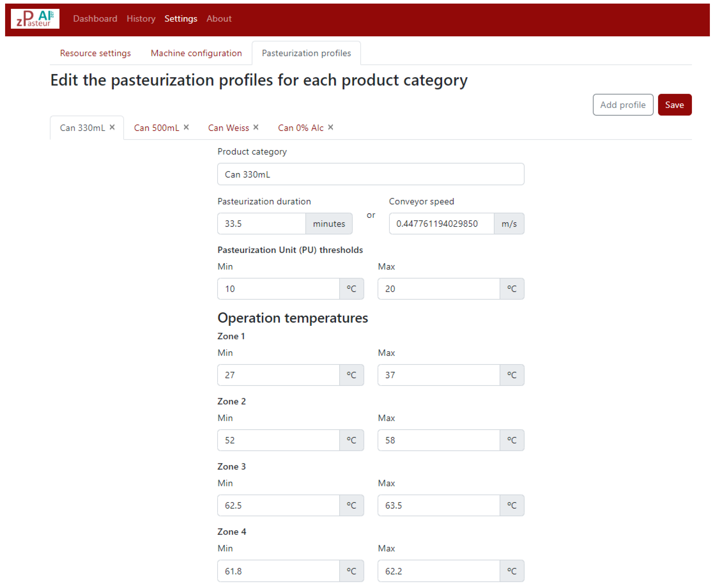Open the About page

click(x=219, y=19)
